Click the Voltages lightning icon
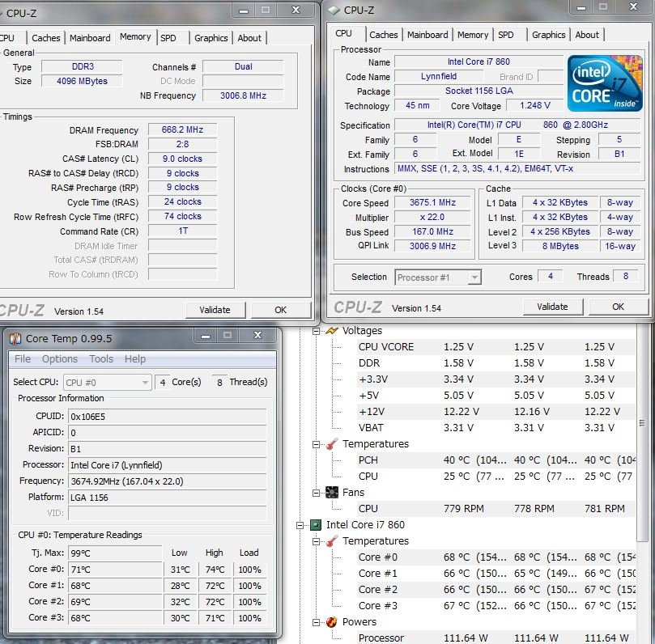The image size is (655, 644). pyautogui.click(x=332, y=331)
